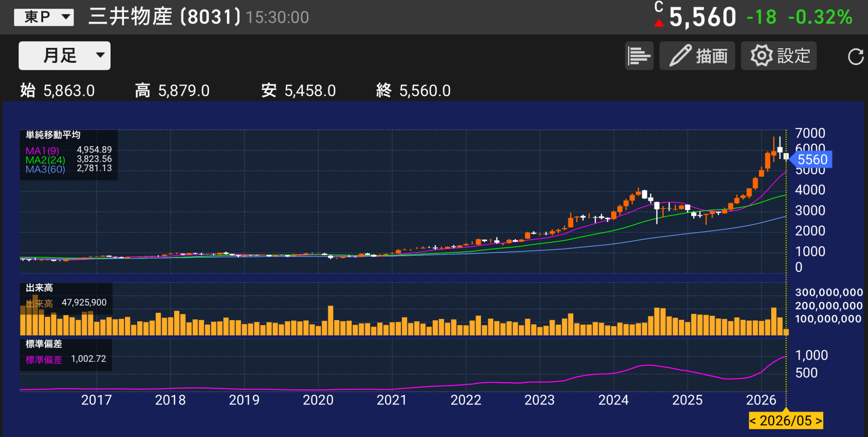The width and height of the screenshot is (868, 437).
Task: Click the 7000 price axis label
Action: coord(810,133)
